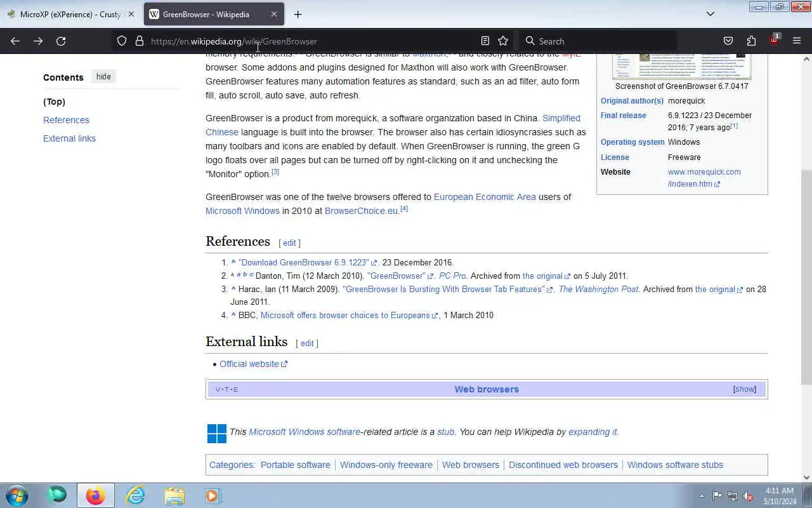Jump to (Top) in contents

54,102
